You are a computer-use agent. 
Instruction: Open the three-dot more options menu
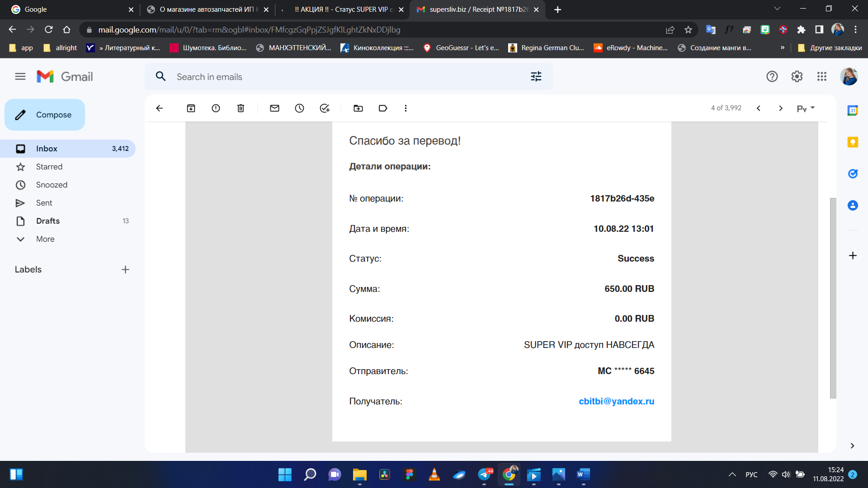pyautogui.click(x=406, y=108)
